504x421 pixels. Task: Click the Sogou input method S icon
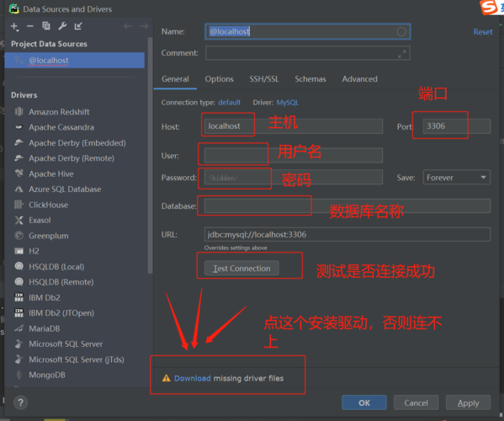tap(489, 7)
